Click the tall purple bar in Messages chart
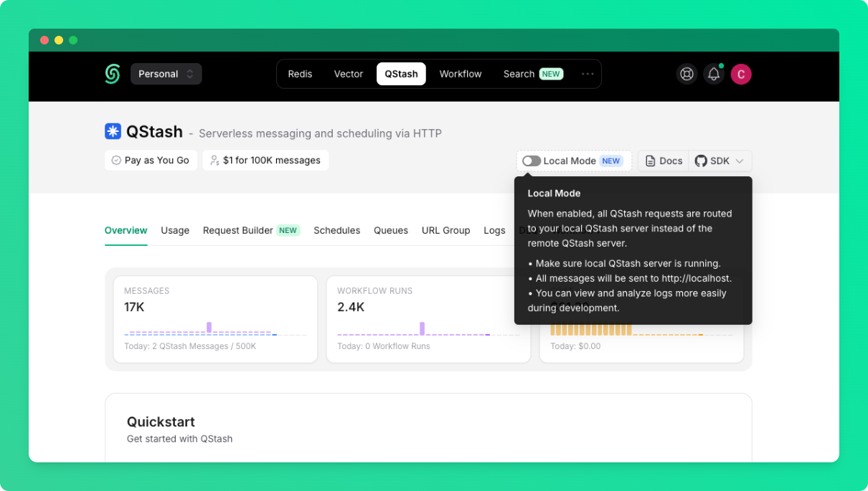The width and height of the screenshot is (868, 491). [209, 328]
